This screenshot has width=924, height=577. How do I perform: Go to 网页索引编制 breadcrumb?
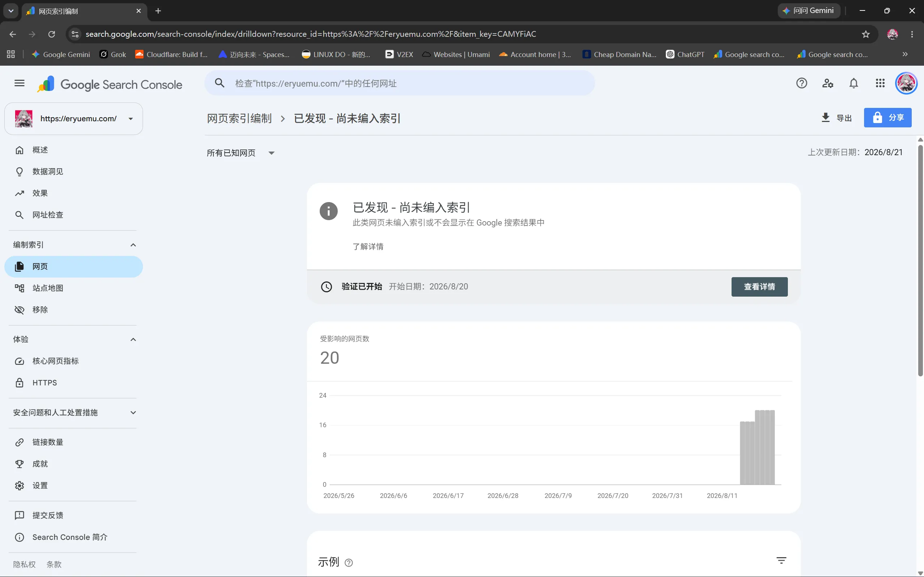click(x=239, y=118)
